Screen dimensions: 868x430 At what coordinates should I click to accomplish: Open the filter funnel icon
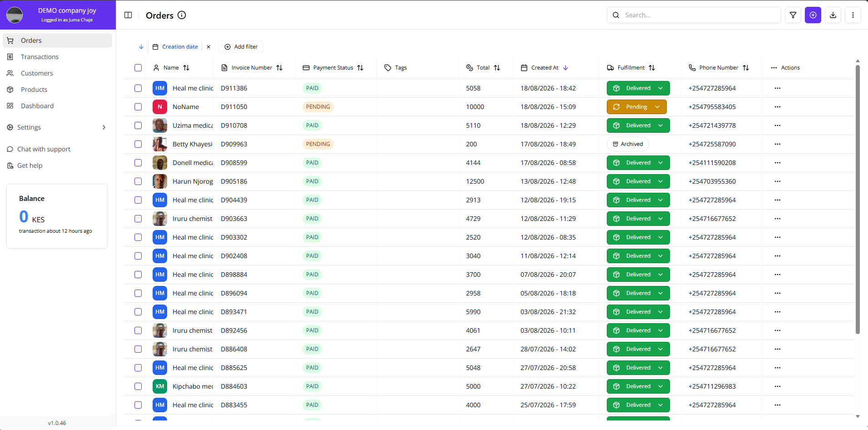[x=793, y=15]
